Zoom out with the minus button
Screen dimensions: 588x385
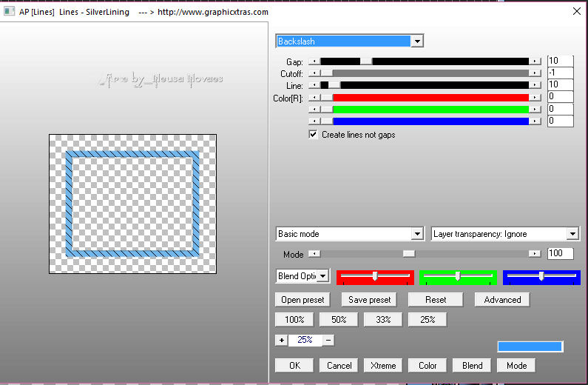click(x=328, y=340)
